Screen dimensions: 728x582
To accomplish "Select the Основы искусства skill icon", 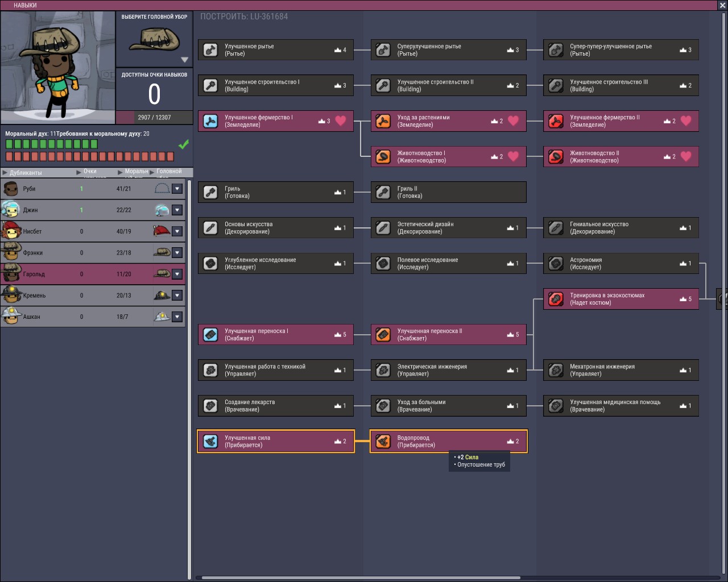I will click(x=210, y=228).
